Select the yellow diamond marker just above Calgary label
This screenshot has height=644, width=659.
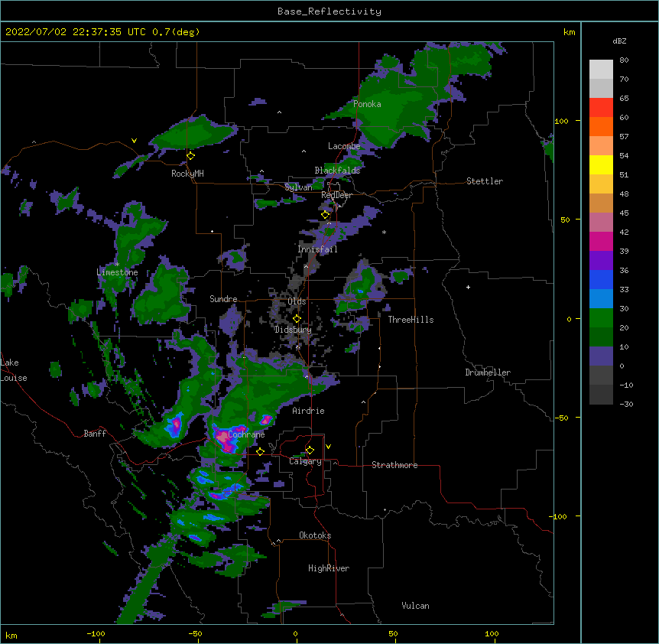(x=310, y=450)
